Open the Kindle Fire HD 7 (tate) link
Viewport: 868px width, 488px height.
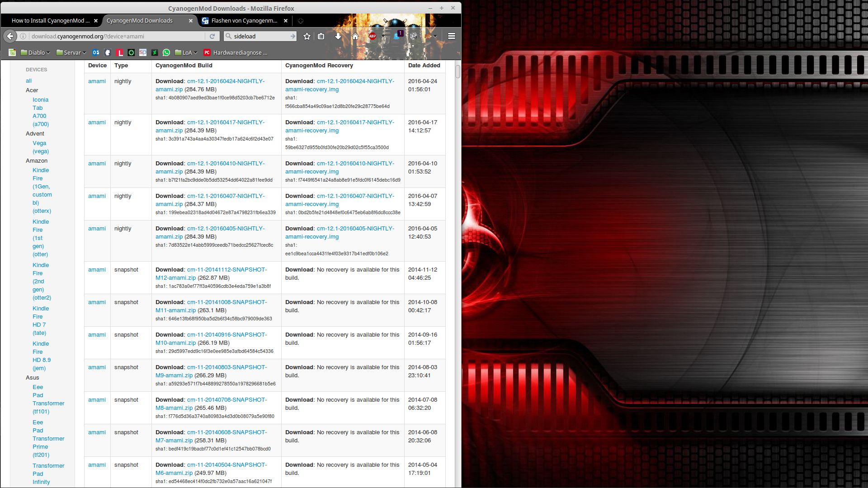[x=41, y=321]
